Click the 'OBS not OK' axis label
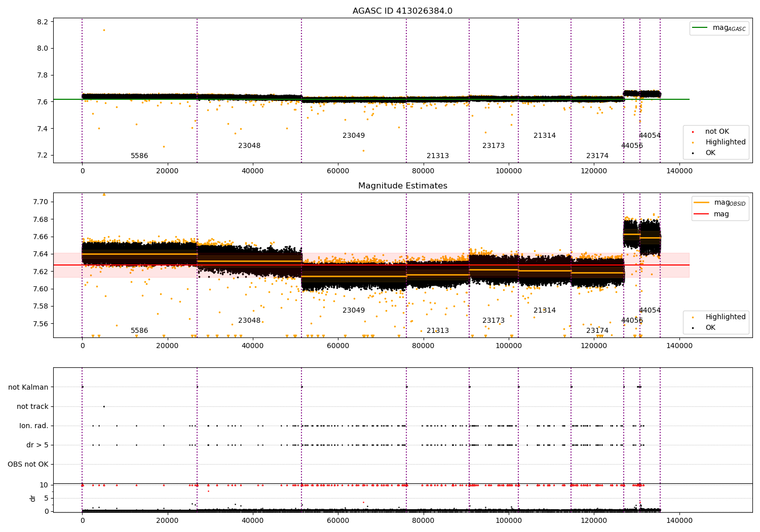760x532 pixels. (28, 465)
